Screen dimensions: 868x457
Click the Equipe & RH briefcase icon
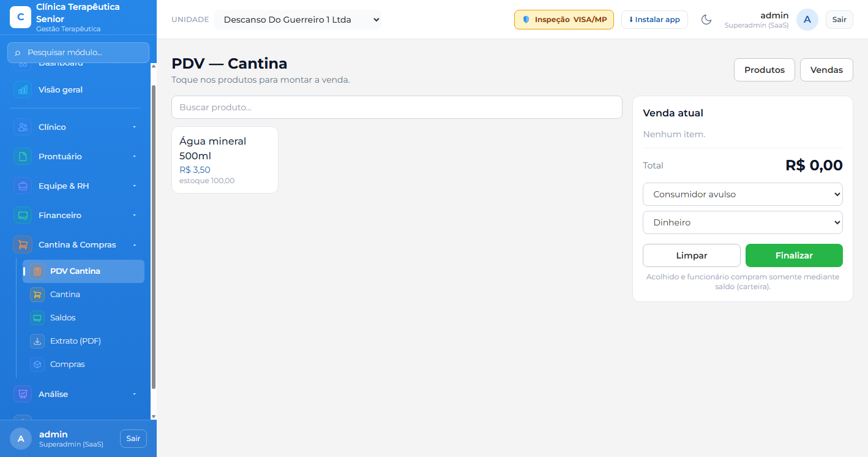point(23,186)
